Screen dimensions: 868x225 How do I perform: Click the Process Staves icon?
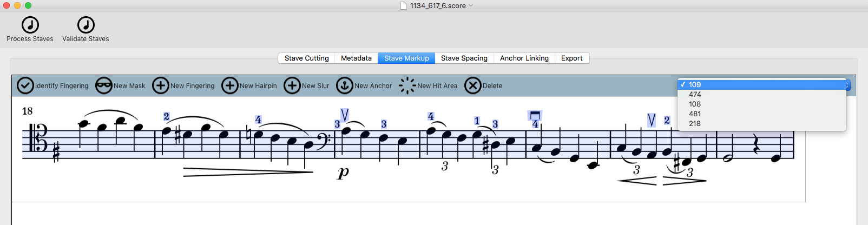coord(30,25)
